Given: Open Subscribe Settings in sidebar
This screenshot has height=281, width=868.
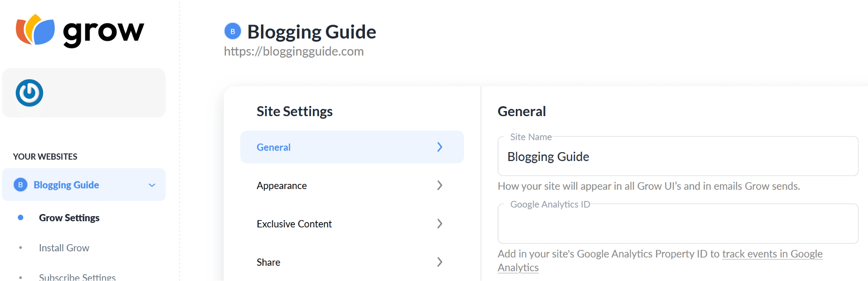Looking at the screenshot, I should (x=77, y=277).
